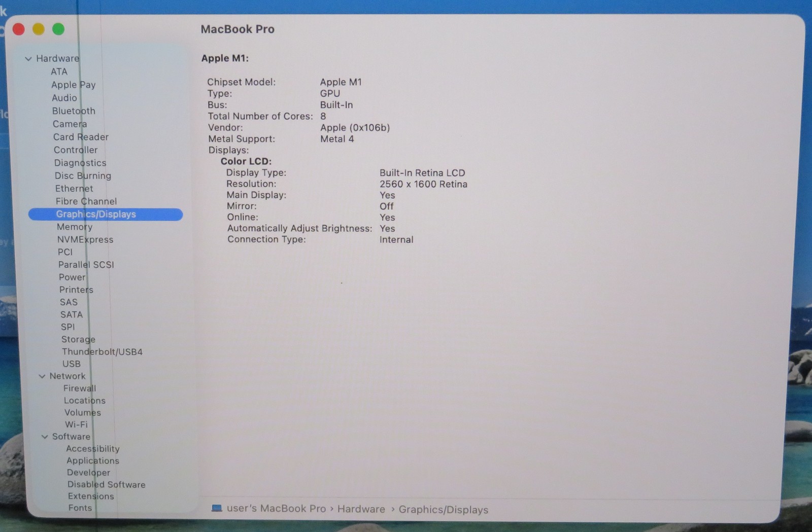
Task: Click the Software category label
Action: coord(71,436)
